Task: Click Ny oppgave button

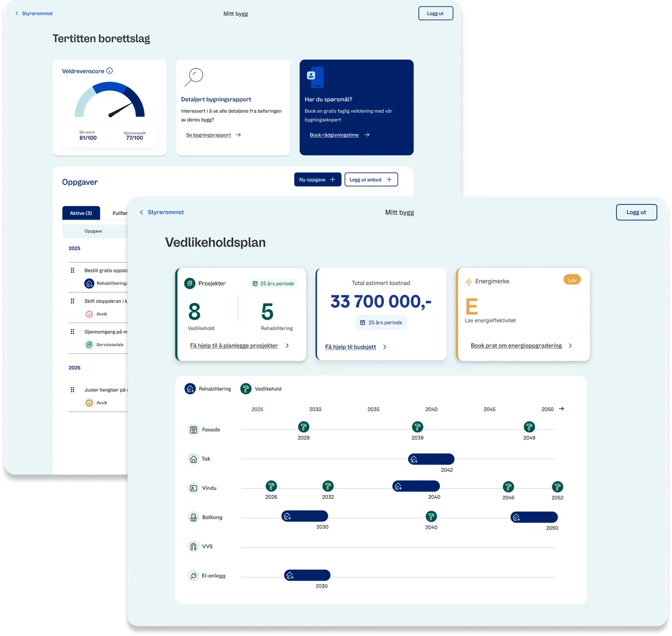Action: tap(318, 180)
